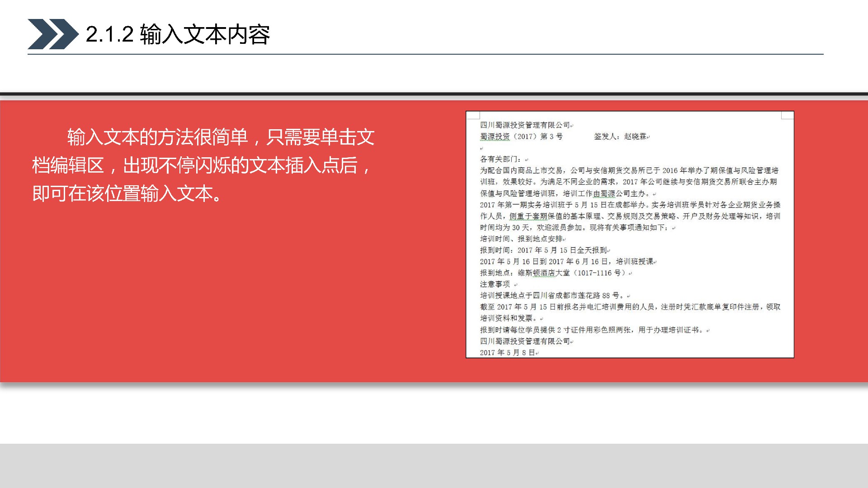Viewport: 868px width, 488px height.
Task: Click the paragraph starting with 为配合国内商品上市交易
Action: tap(628, 182)
